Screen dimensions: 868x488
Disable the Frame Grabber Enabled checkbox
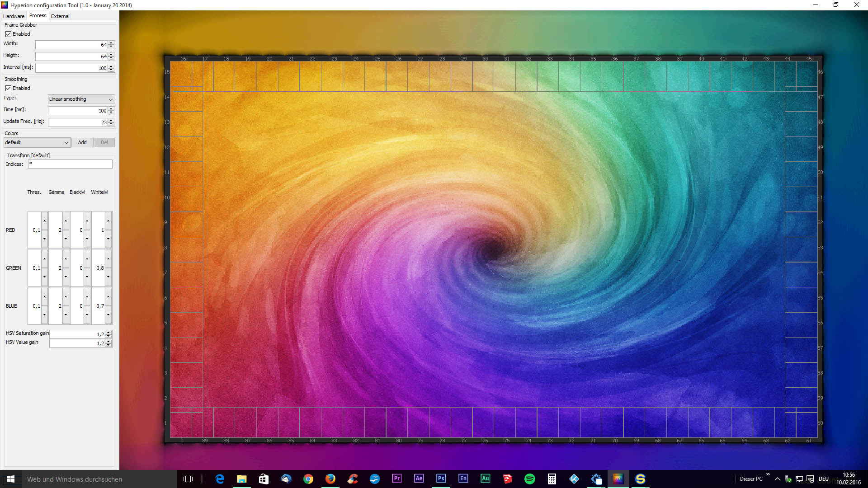[8, 34]
